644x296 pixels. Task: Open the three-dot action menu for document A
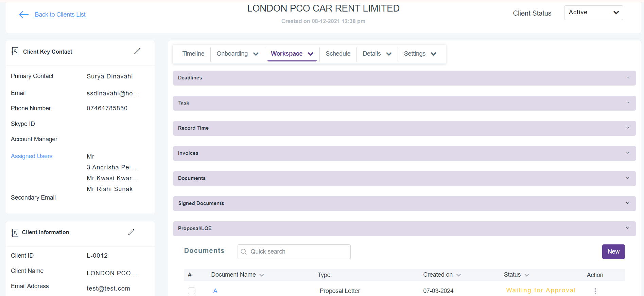pos(595,291)
